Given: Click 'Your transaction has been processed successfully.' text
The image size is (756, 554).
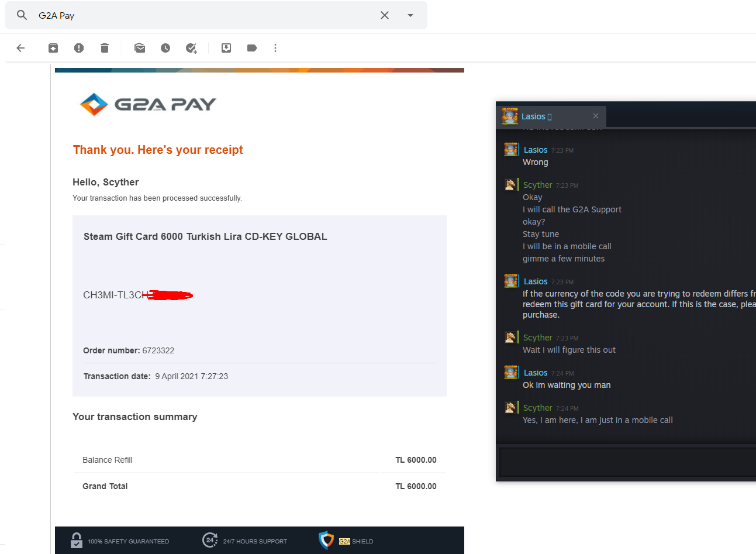Looking at the screenshot, I should tap(157, 198).
